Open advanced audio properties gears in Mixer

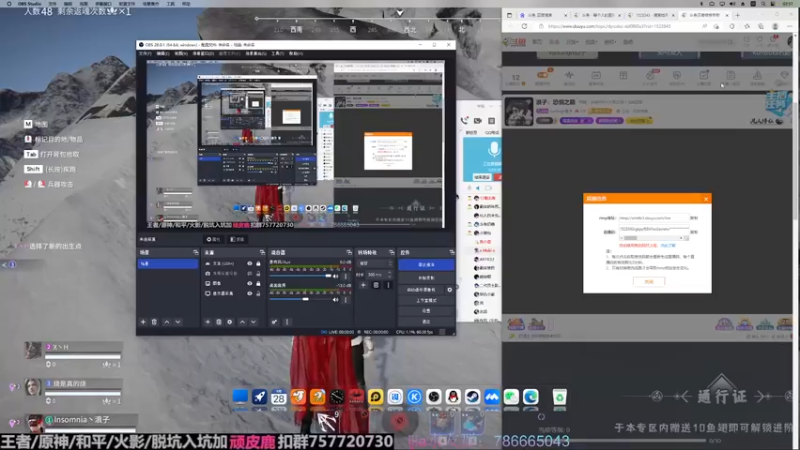click(274, 322)
